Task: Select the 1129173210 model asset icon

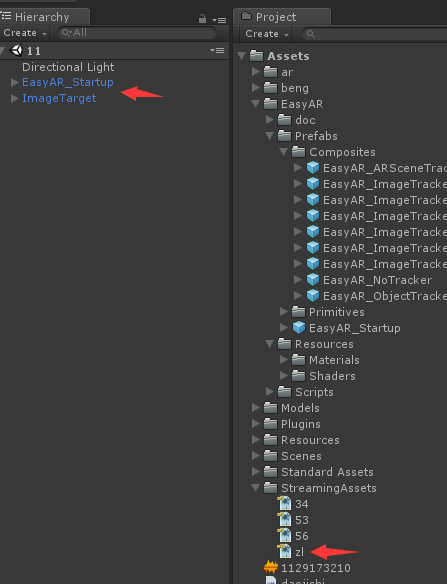Action: tap(271, 568)
